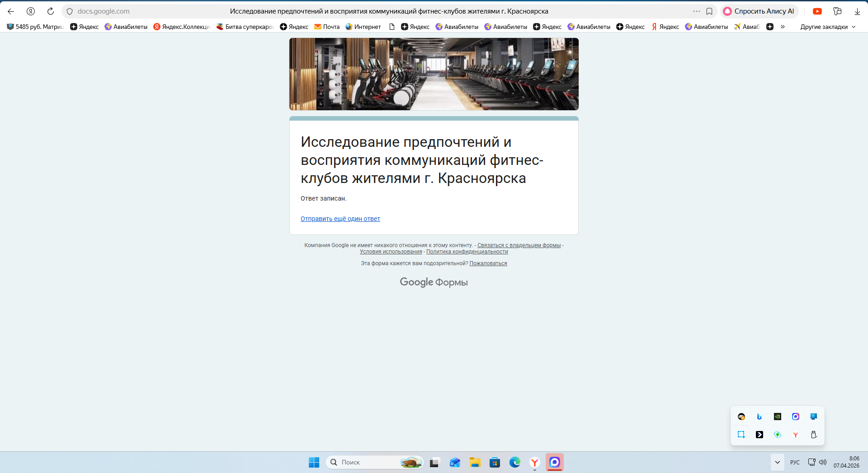Click the docs.google.com address field
This screenshot has width=868, height=473.
click(x=104, y=11)
